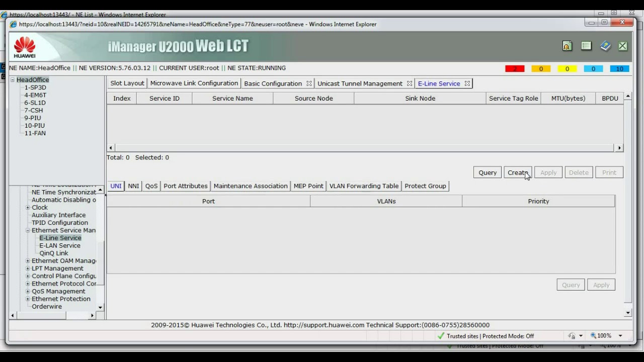Click the blue alarm counter showing 10
This screenshot has width=644, height=362.
[x=619, y=69]
